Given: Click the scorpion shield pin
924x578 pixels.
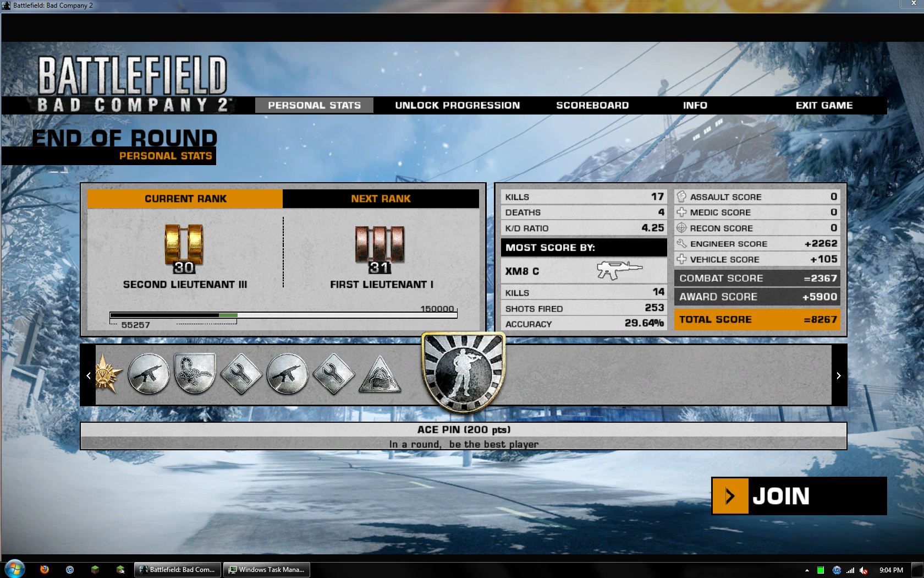Looking at the screenshot, I should click(x=195, y=374).
